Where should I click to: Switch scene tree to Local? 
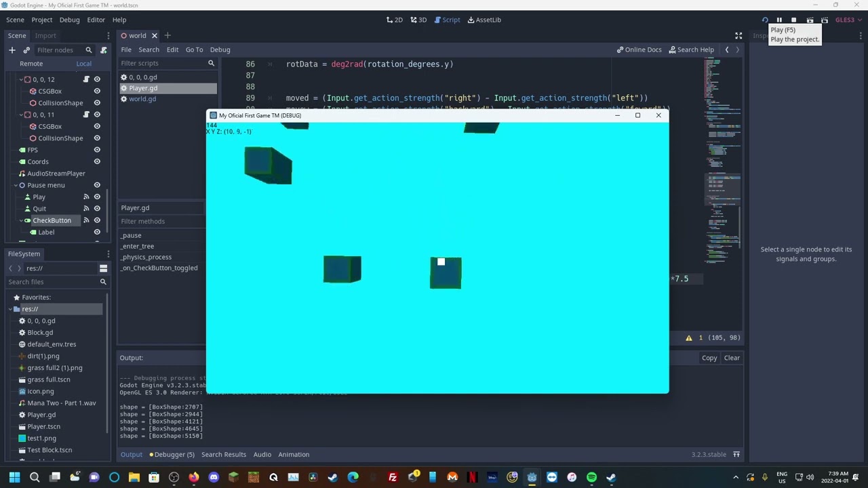click(83, 64)
